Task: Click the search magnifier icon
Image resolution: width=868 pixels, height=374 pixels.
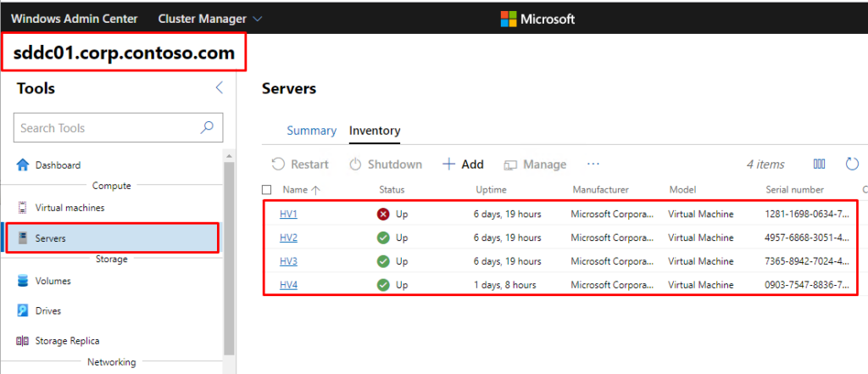Action: point(207,127)
